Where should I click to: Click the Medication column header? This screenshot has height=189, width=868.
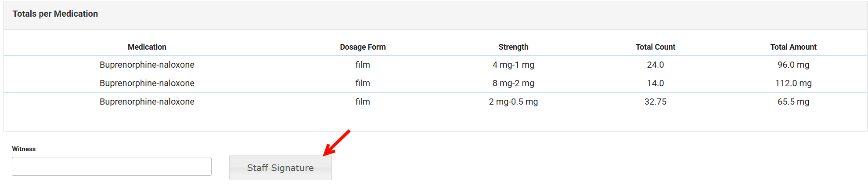(147, 47)
